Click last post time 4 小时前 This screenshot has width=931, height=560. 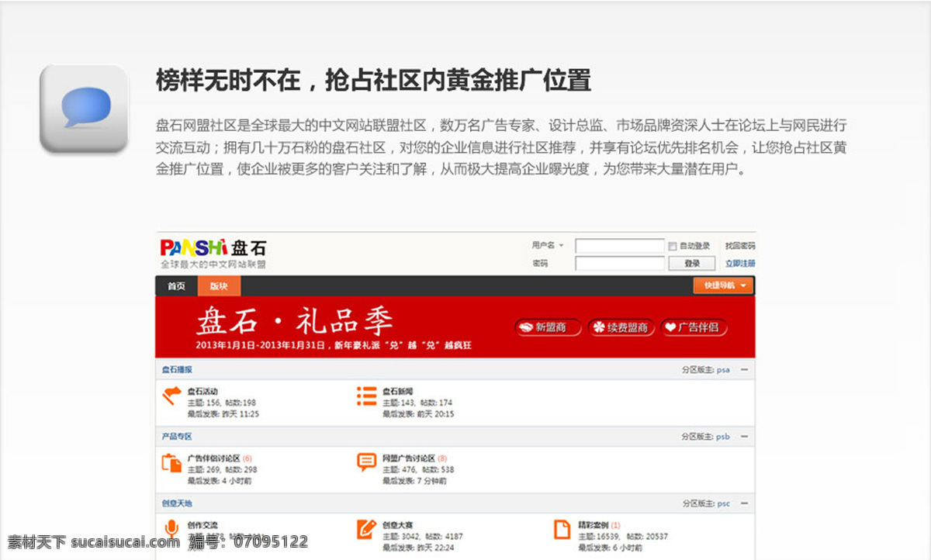237,481
